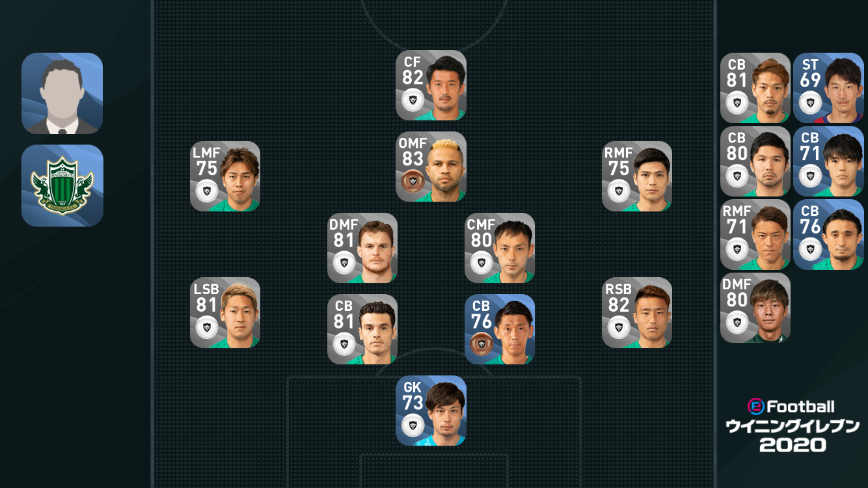Select the OMF 83 player card
Image resolution: width=868 pixels, height=488 pixels.
[431, 167]
